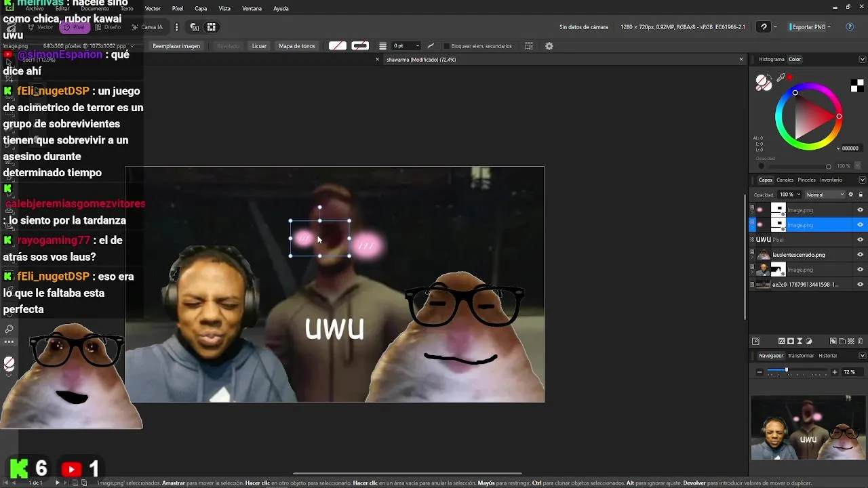Click the alignment options icon in context toolbar

pyautogui.click(x=529, y=46)
